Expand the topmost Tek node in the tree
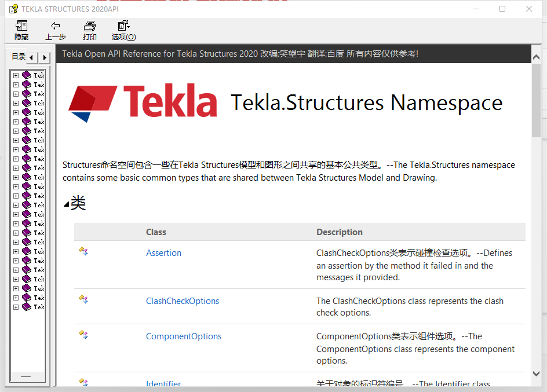The image size is (547, 392). coord(16,75)
